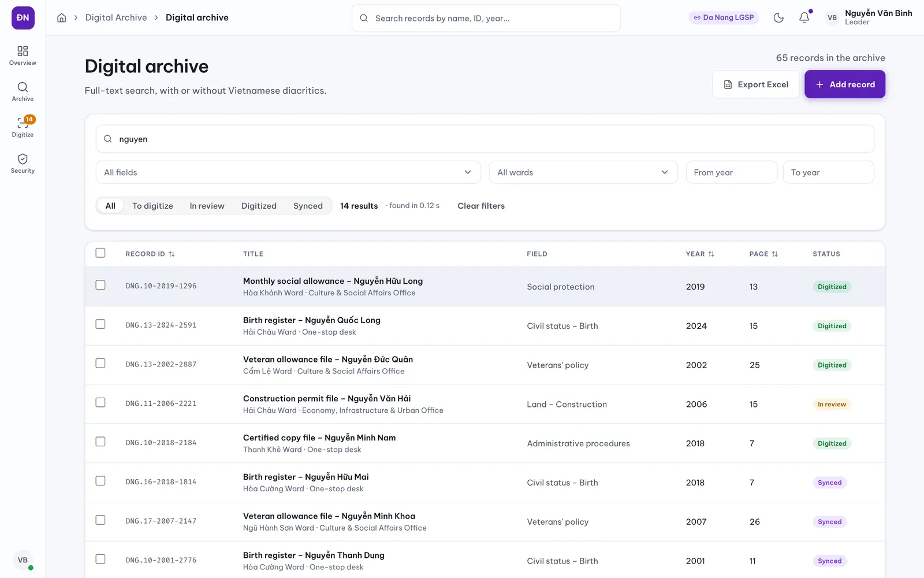The height and width of the screenshot is (578, 924).
Task: Open record Construction permit file – Nguyễn Văn Hải
Action: pos(327,399)
